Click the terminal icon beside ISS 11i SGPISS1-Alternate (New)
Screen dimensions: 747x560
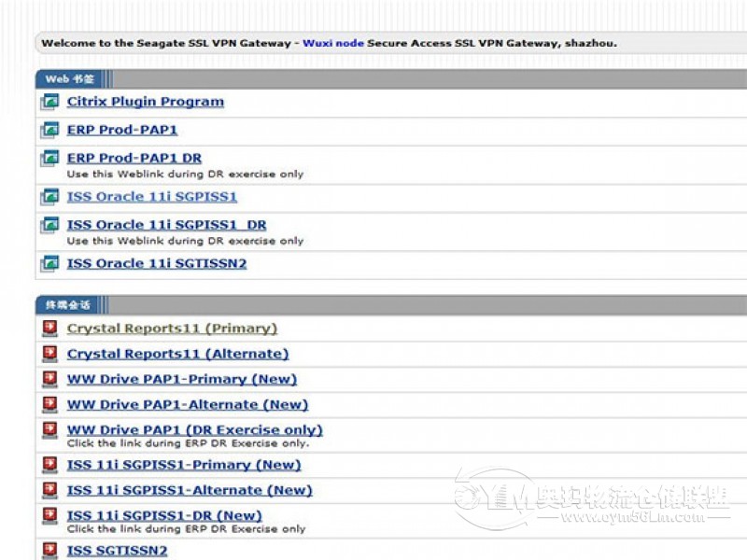coord(49,490)
